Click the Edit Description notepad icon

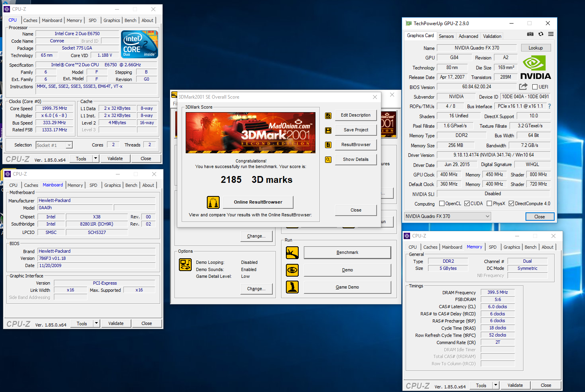click(x=328, y=116)
